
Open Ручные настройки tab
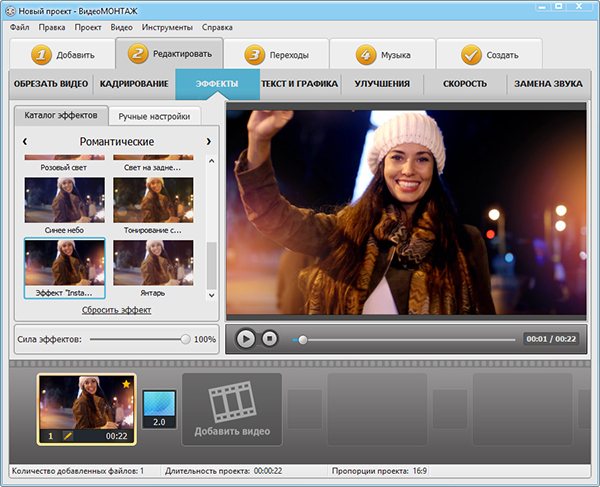click(154, 116)
